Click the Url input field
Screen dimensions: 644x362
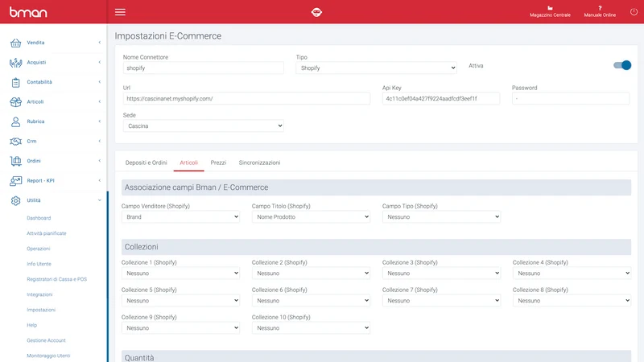coord(246,98)
